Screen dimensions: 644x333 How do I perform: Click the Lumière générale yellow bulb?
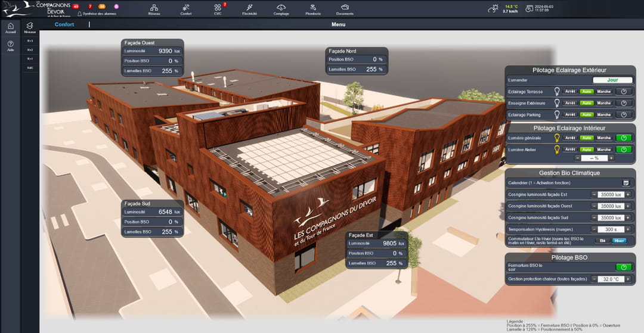[x=558, y=138]
